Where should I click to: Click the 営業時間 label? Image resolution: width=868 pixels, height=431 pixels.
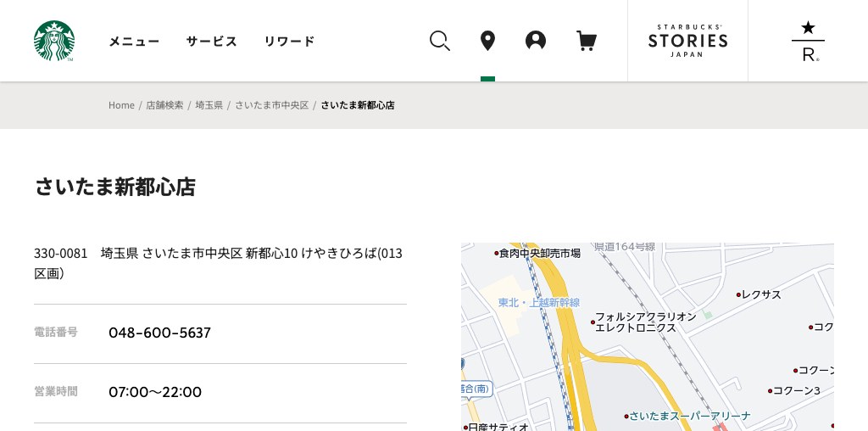[56, 392]
